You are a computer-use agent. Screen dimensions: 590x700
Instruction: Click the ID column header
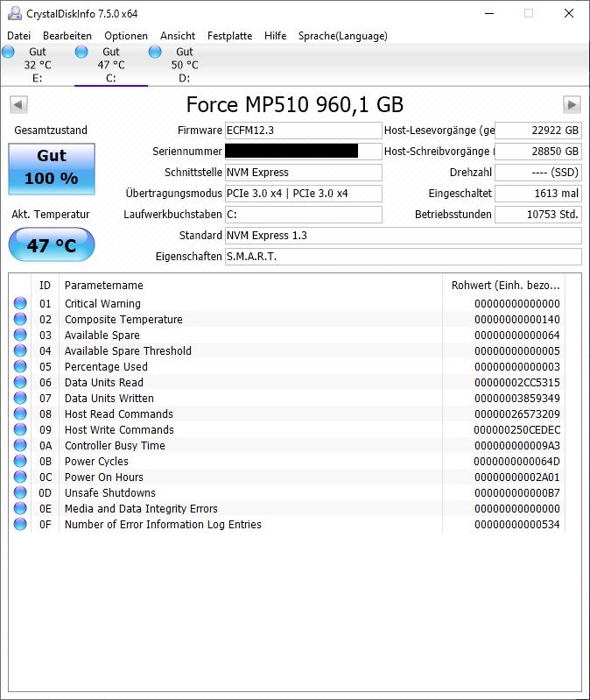pyautogui.click(x=45, y=286)
